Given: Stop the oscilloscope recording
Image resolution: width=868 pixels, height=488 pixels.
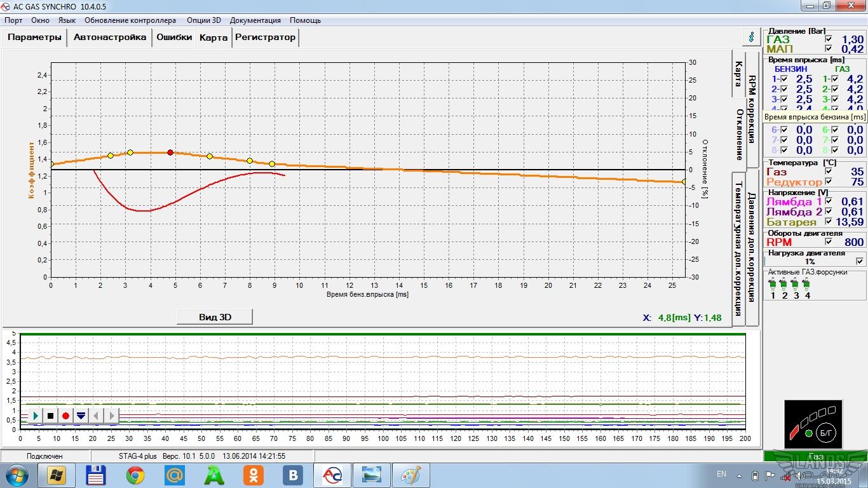Looking at the screenshot, I should [51, 416].
